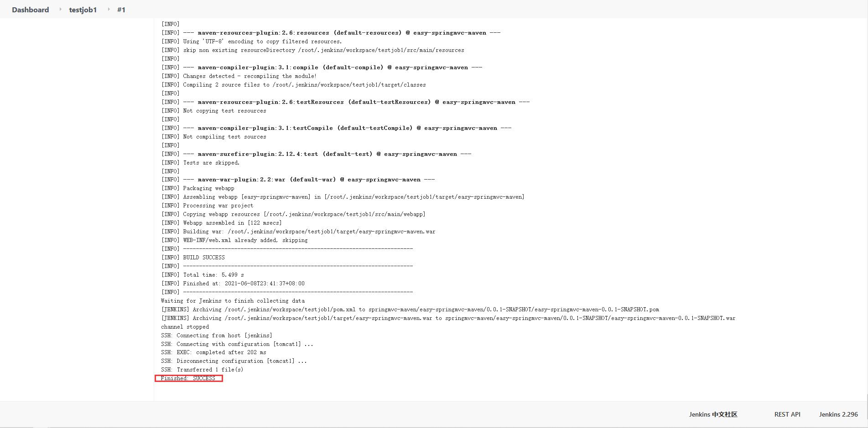Select the 'Copying webapp resources' log line
868x428 pixels.
point(293,214)
